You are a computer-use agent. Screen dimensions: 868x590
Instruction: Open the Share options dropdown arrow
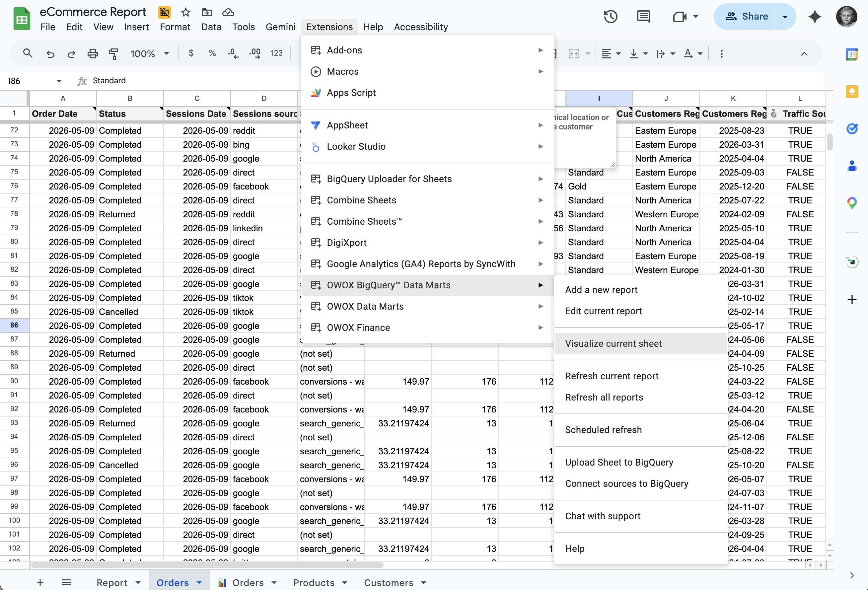tap(785, 17)
